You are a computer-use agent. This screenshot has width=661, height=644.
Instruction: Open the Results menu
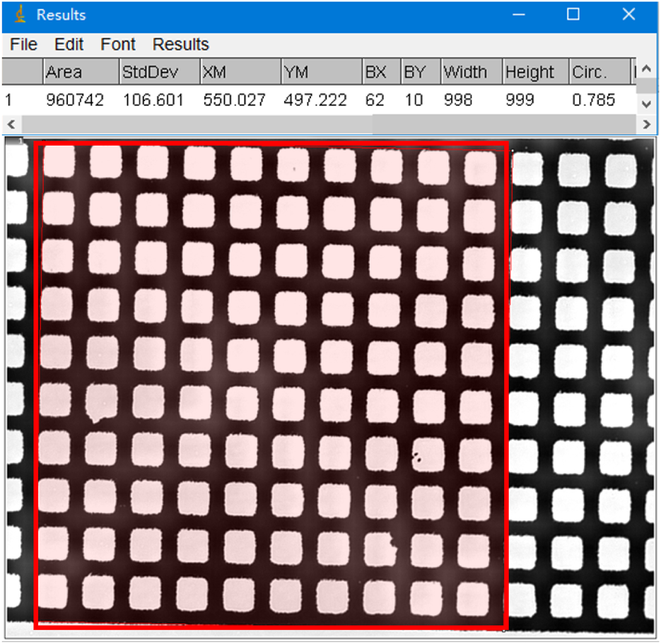[180, 45]
